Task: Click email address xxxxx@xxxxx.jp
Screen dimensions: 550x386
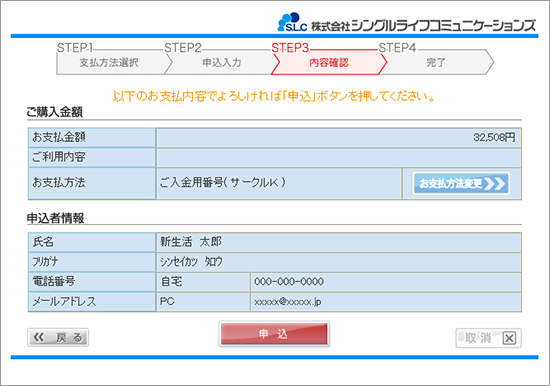Action: point(288,302)
